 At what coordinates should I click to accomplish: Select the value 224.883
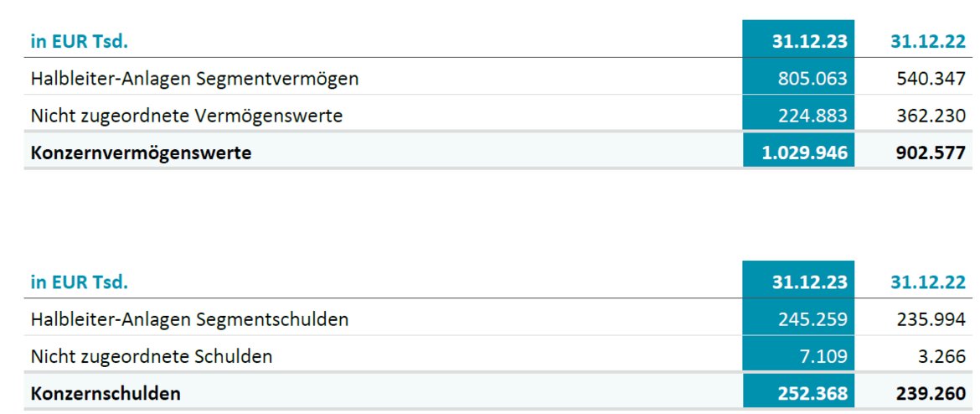tap(812, 116)
